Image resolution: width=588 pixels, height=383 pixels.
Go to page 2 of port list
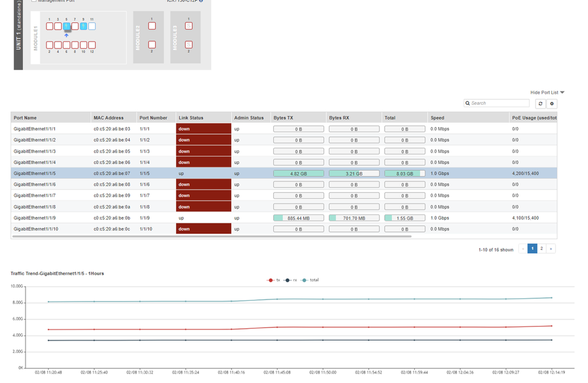tap(541, 249)
